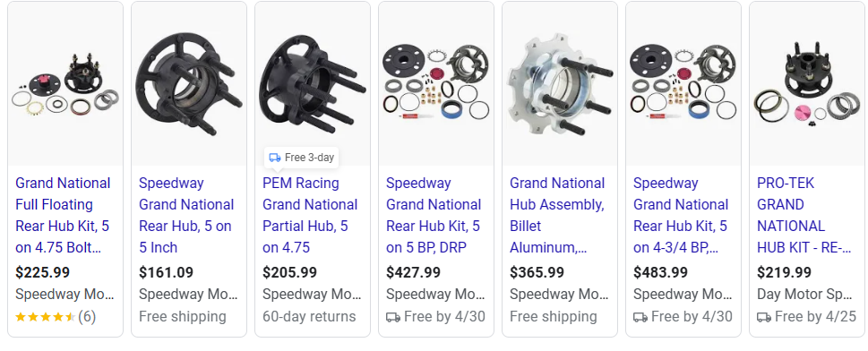This screenshot has height=351, width=868.
Task: View the $427.99 hub kit parts image
Action: 435,83
